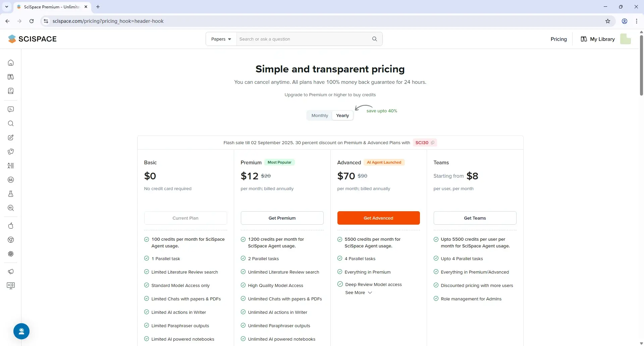Open the tilted cards icon in sidebar
The height and width of the screenshot is (346, 644).
point(11,152)
